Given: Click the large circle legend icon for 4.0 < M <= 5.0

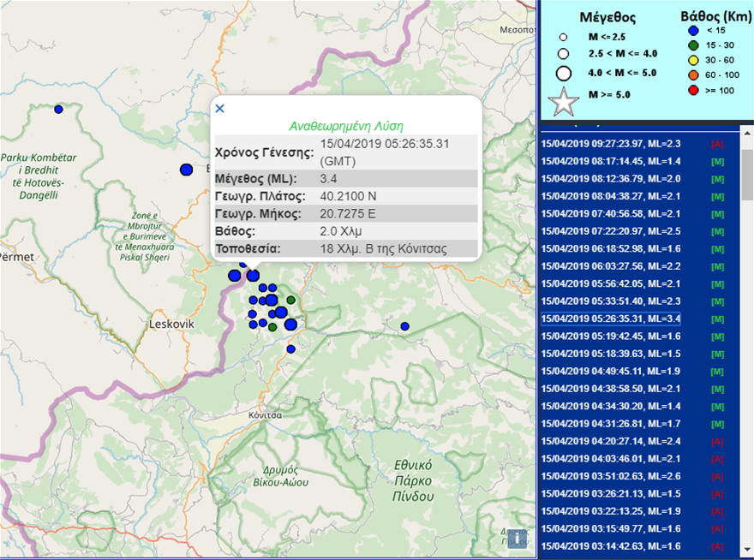Looking at the screenshot, I should pos(564,74).
